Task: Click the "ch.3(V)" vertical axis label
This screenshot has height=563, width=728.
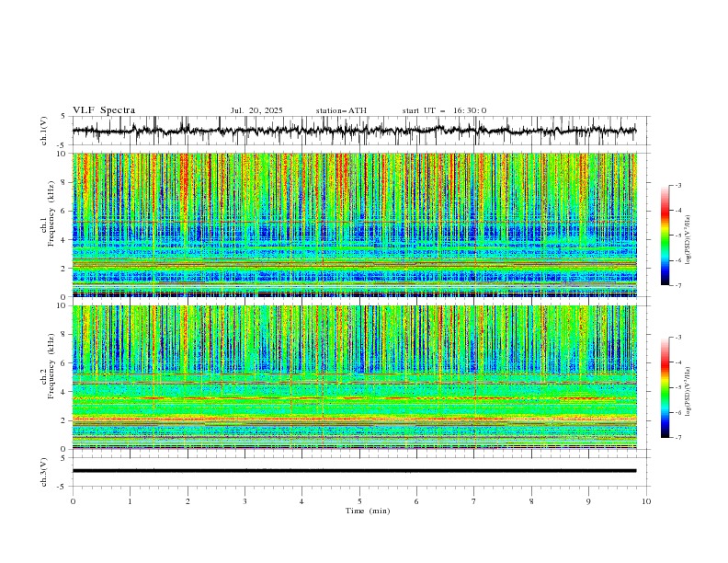Action: pyautogui.click(x=44, y=472)
